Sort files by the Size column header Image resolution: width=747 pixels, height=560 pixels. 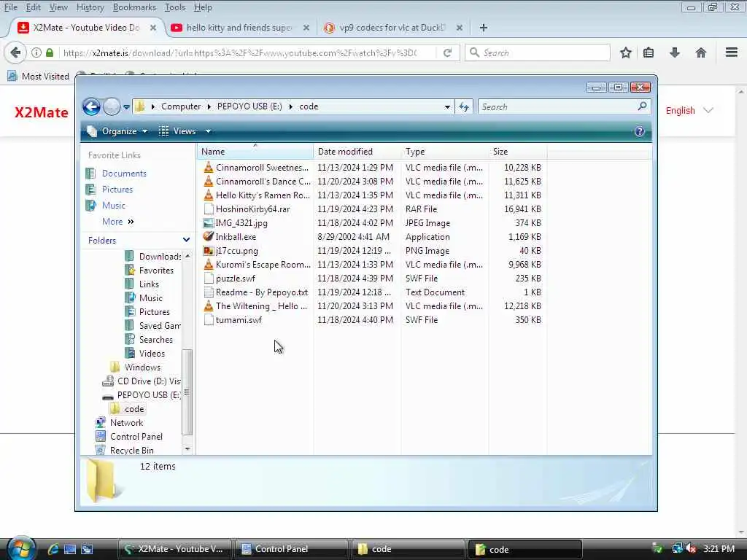518,152
